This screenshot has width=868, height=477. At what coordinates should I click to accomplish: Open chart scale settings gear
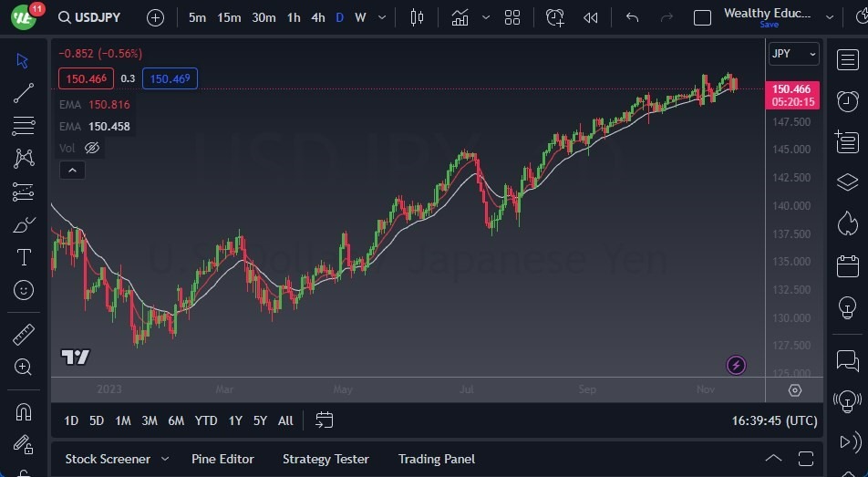(x=794, y=390)
